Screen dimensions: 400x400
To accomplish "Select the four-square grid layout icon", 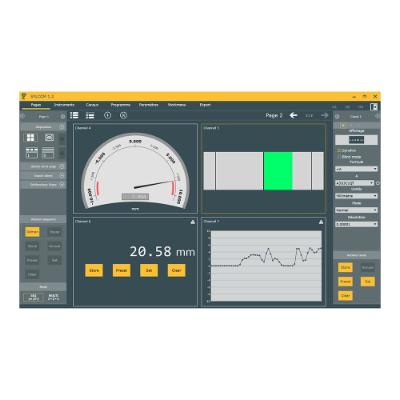I will 30,138.
